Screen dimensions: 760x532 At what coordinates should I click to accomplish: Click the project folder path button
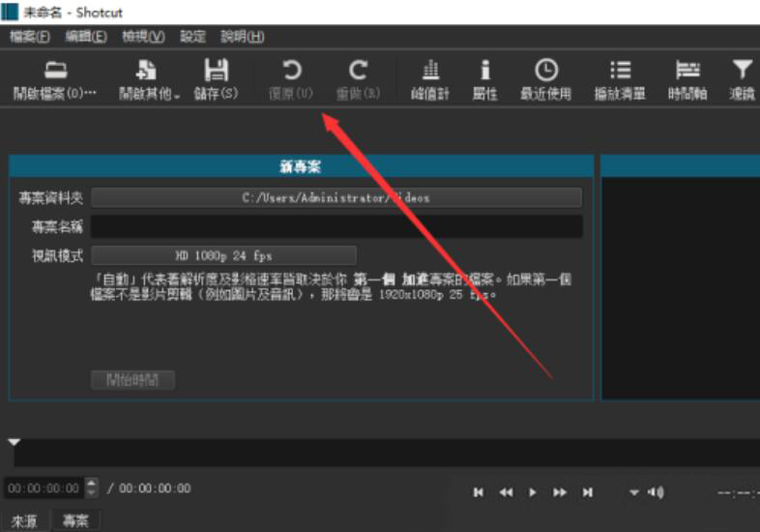[x=336, y=197]
